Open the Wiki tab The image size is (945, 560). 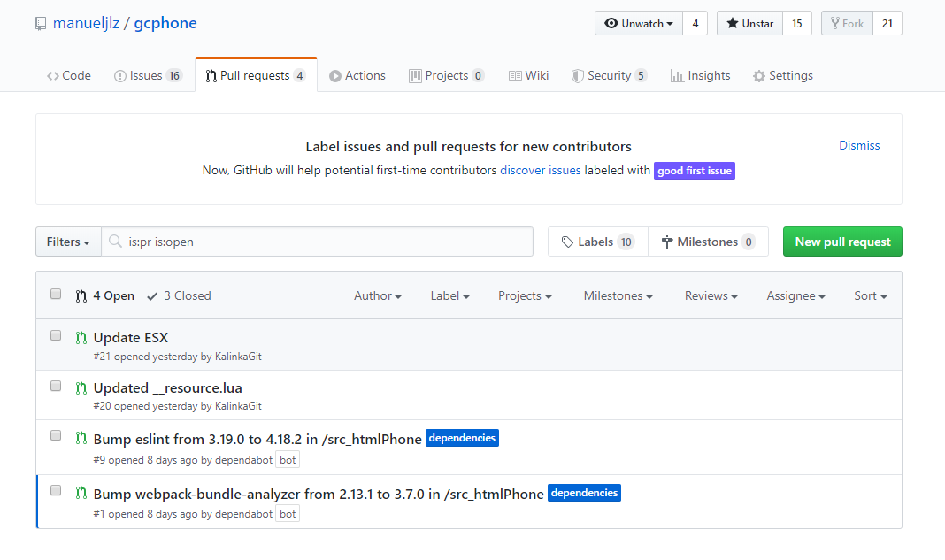tap(528, 75)
